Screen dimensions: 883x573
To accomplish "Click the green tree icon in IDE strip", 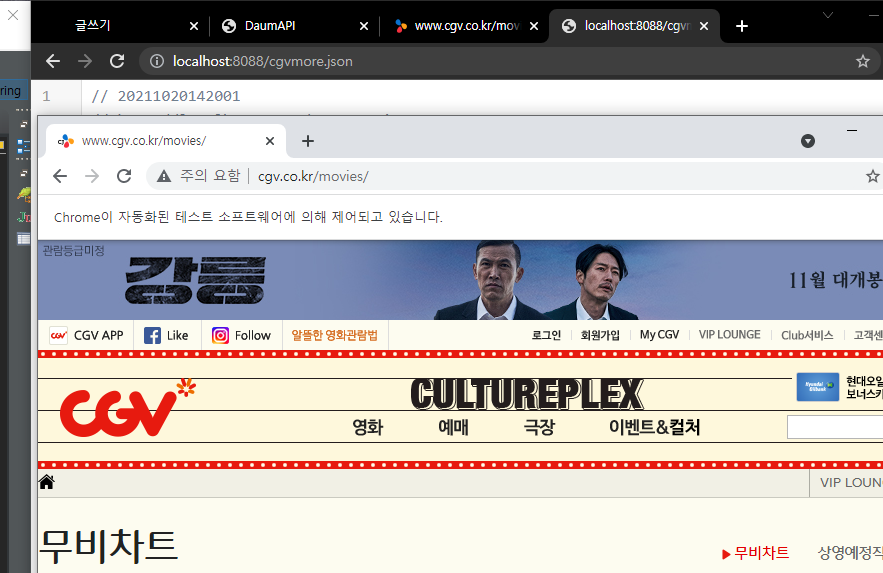I will [24, 195].
